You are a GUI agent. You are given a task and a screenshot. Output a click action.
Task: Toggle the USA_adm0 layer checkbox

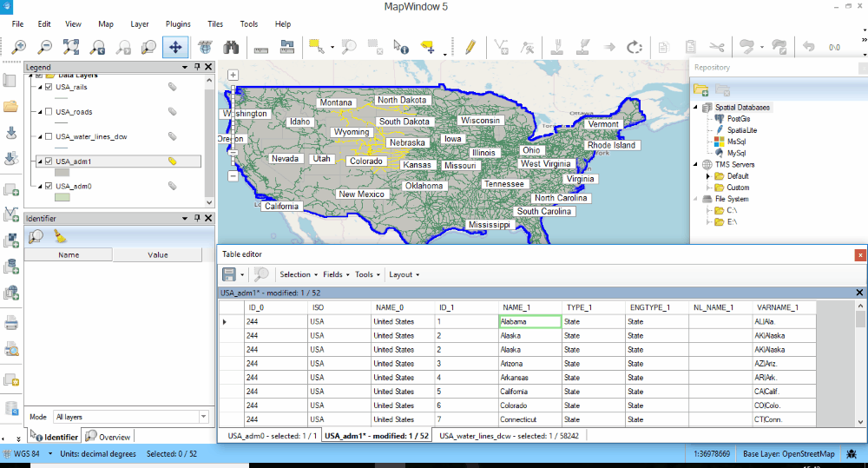click(x=49, y=187)
